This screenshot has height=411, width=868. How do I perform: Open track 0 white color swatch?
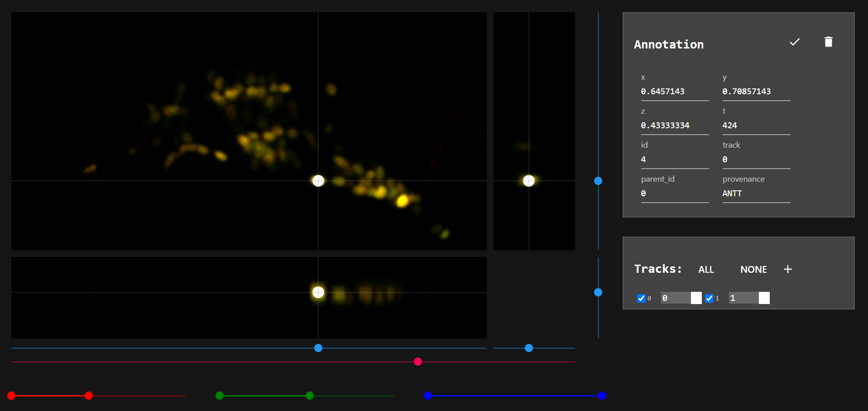pos(696,298)
